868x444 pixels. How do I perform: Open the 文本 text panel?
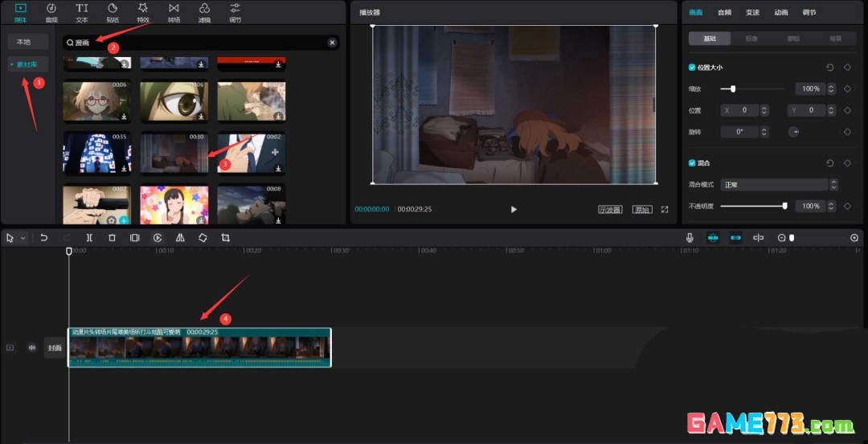click(82, 13)
